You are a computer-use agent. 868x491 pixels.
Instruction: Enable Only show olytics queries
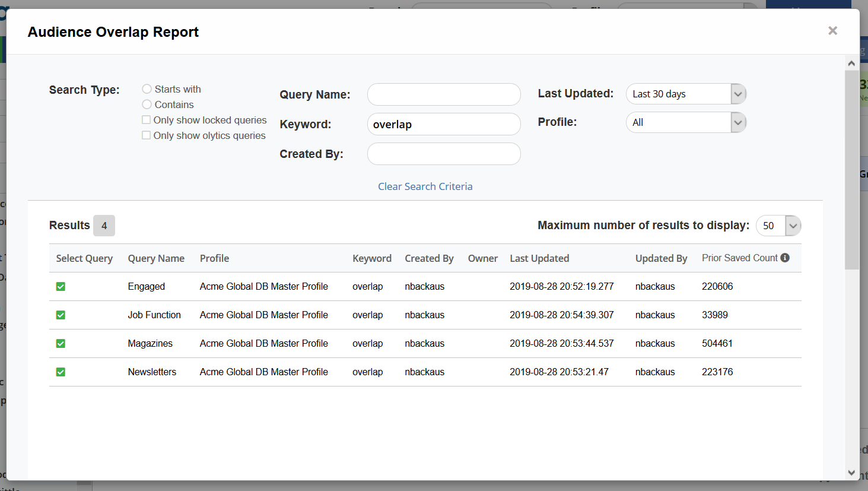tap(146, 135)
